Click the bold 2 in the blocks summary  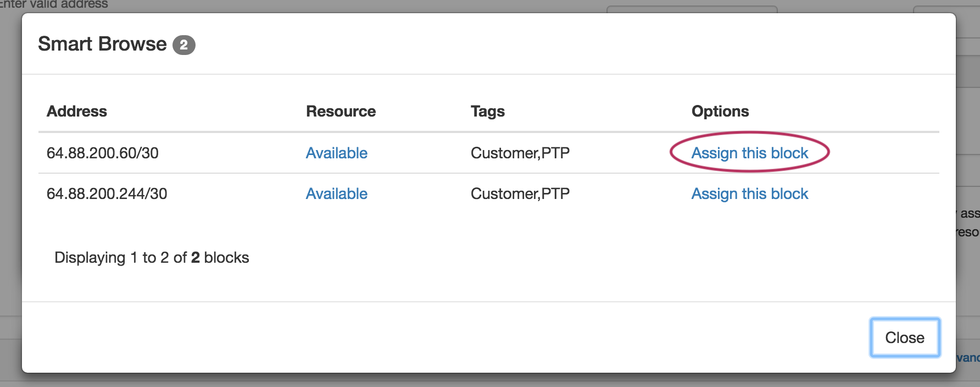[195, 258]
